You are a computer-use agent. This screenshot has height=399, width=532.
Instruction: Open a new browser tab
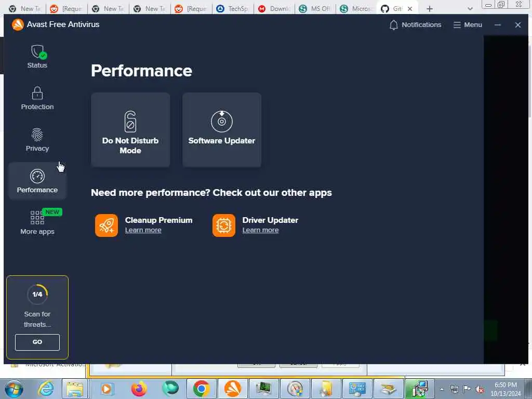[x=430, y=9]
